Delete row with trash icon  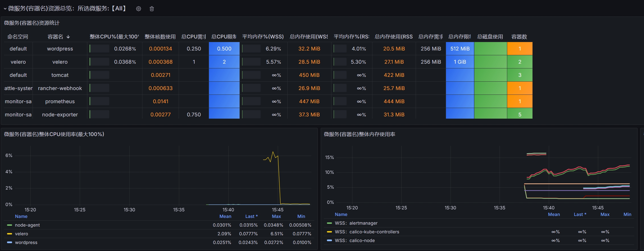pyautogui.click(x=152, y=9)
